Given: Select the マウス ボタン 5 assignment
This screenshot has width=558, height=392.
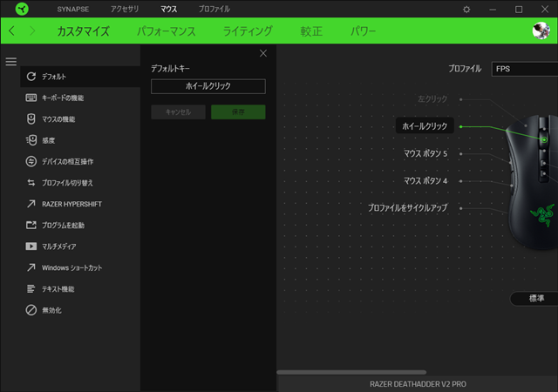Looking at the screenshot, I should (x=425, y=153).
